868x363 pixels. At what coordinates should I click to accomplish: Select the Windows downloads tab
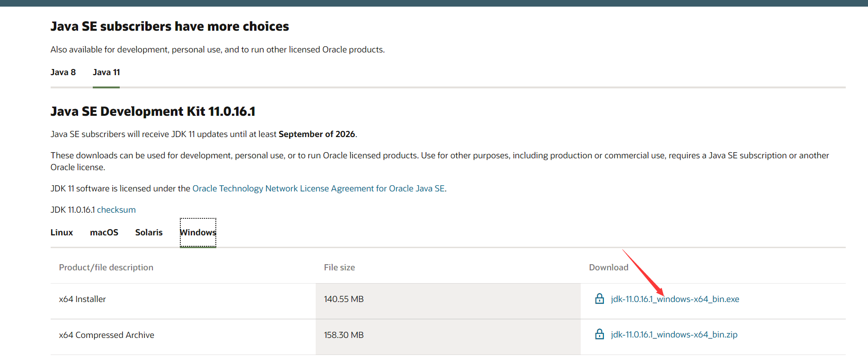click(x=198, y=233)
